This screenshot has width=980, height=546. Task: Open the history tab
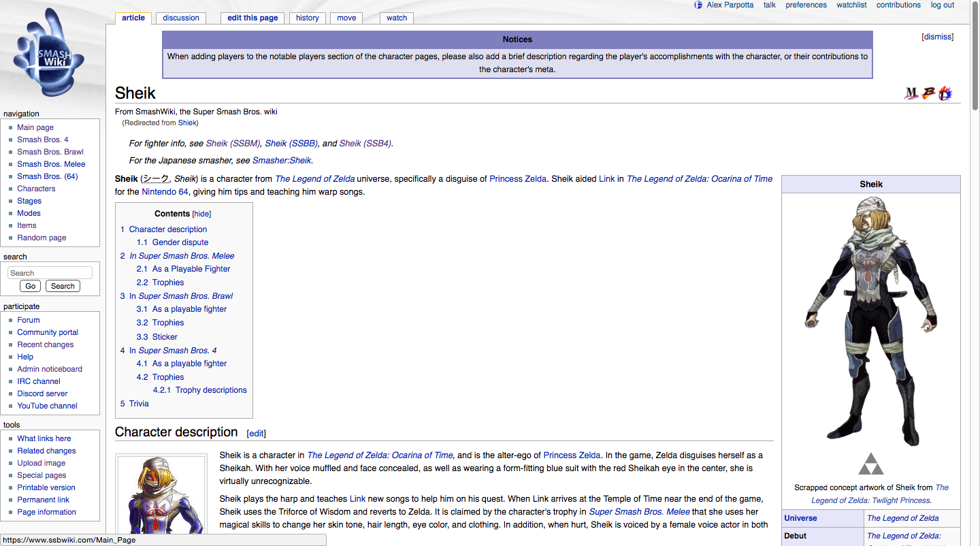(308, 18)
